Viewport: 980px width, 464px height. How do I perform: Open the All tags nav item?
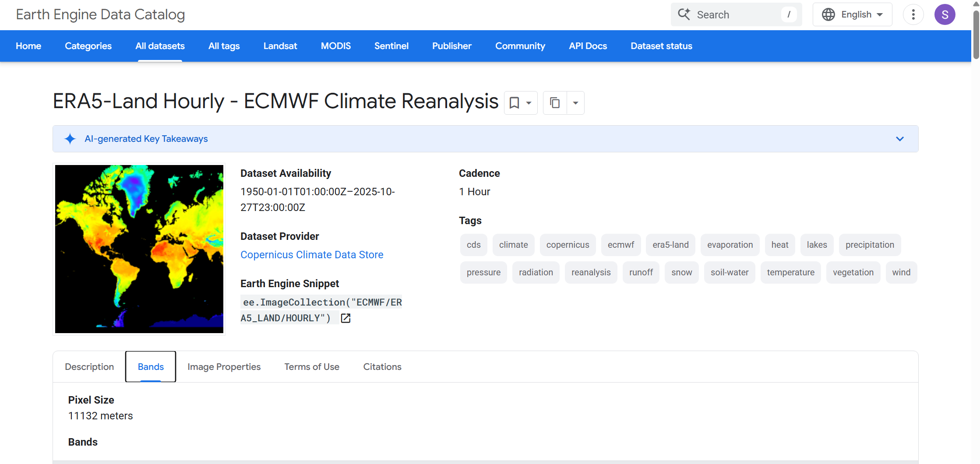pos(224,46)
